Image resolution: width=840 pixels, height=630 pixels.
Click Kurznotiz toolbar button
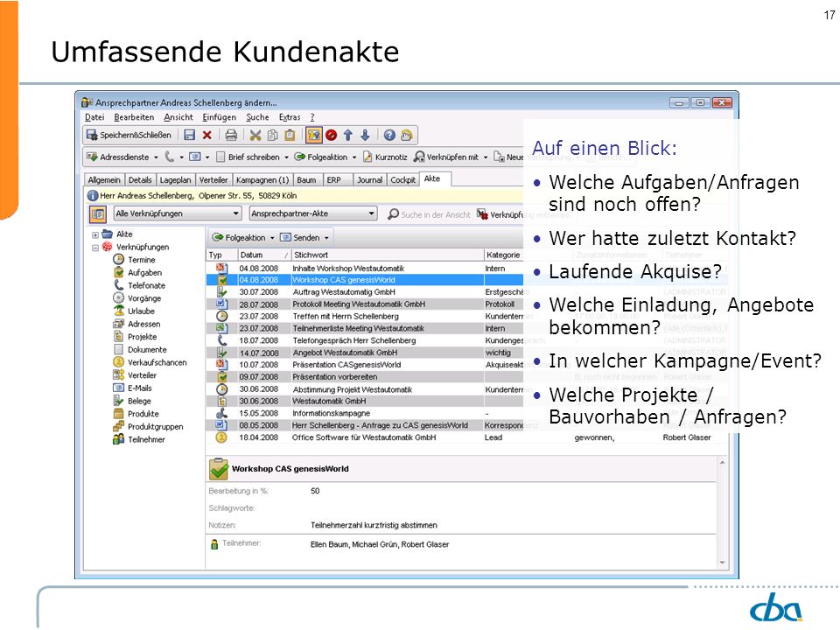click(385, 157)
